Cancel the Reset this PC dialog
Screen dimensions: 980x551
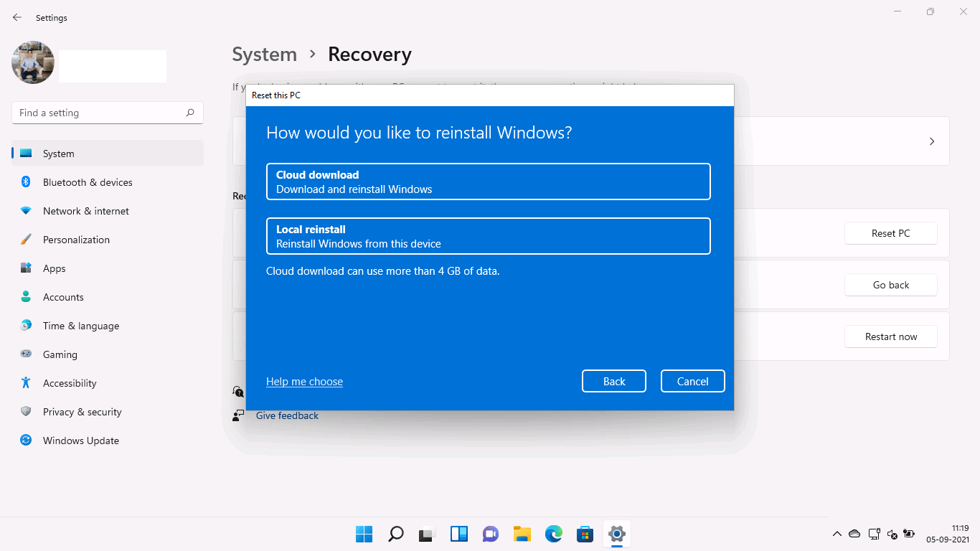coord(693,381)
